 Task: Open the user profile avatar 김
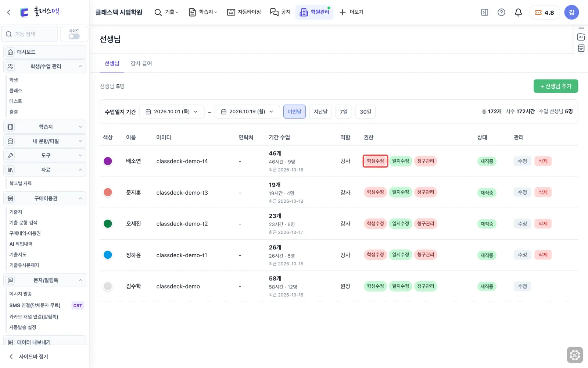pyautogui.click(x=571, y=12)
